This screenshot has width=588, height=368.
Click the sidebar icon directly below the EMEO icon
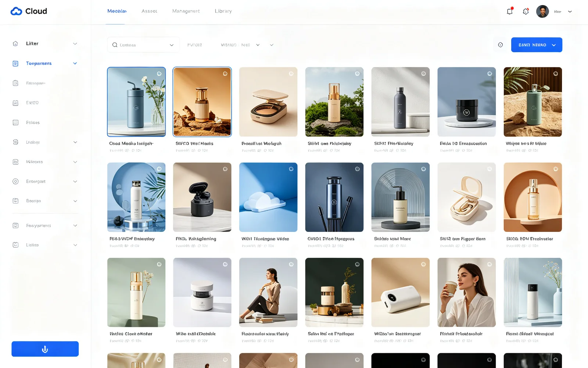(x=15, y=123)
